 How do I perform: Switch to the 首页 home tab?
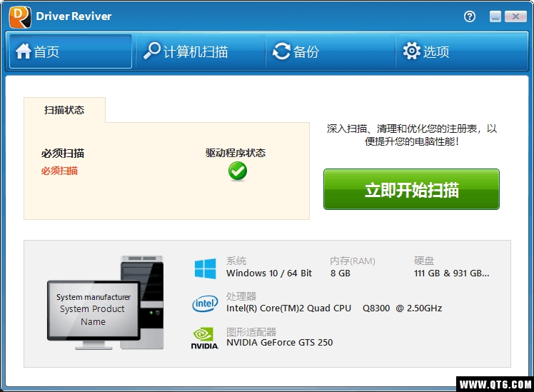pyautogui.click(x=71, y=51)
